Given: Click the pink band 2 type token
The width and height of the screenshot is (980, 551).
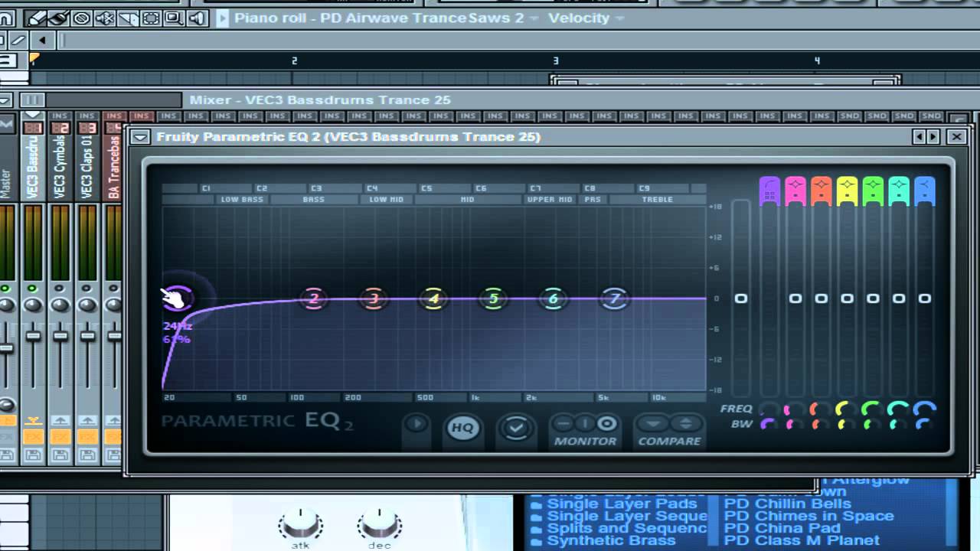Looking at the screenshot, I should 795,191.
